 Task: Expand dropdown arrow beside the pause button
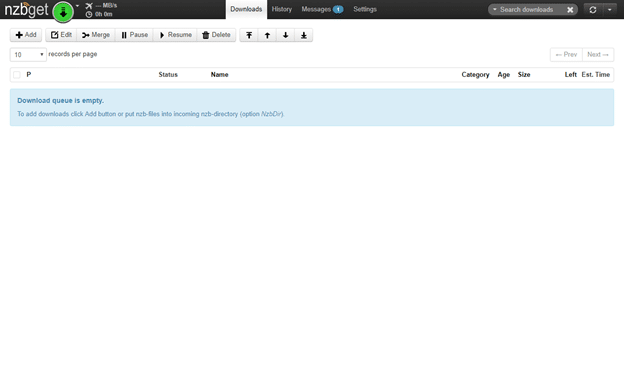[77, 6]
